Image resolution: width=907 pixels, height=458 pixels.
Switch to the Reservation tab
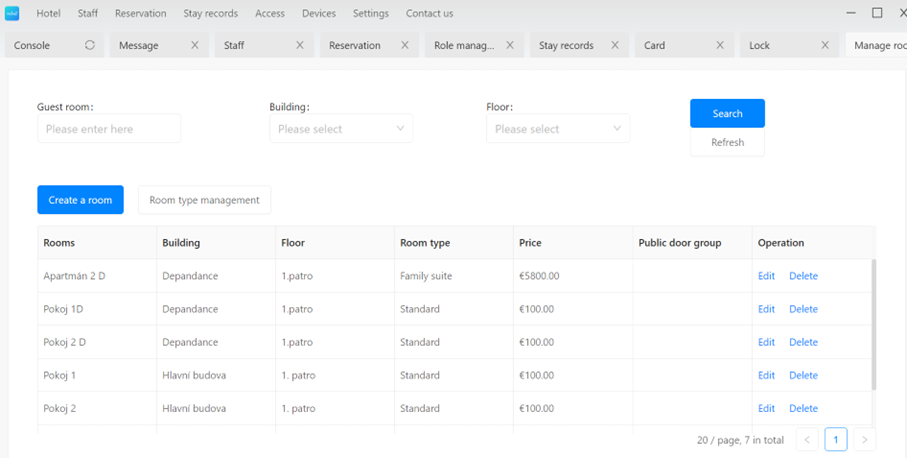click(x=355, y=45)
